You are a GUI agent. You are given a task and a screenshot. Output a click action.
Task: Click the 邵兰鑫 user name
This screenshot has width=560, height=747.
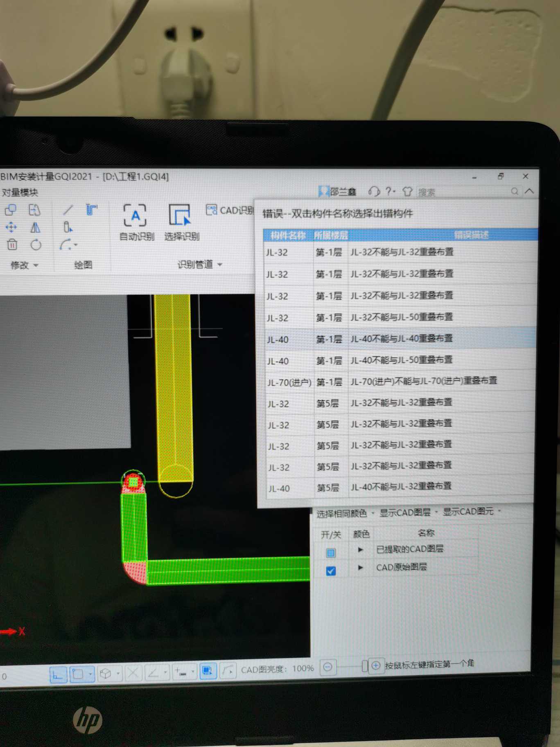click(x=343, y=191)
